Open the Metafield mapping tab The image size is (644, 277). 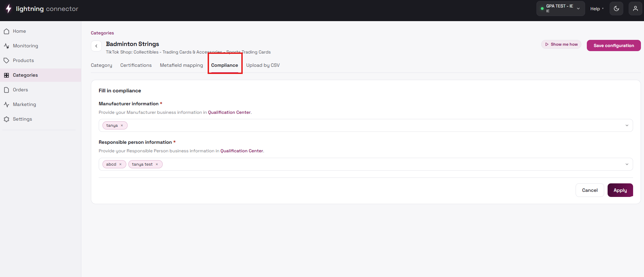click(181, 65)
